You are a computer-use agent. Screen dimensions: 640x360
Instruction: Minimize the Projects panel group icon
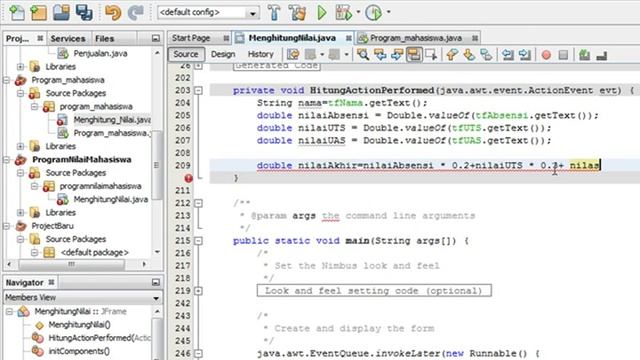pyautogui.click(x=156, y=38)
